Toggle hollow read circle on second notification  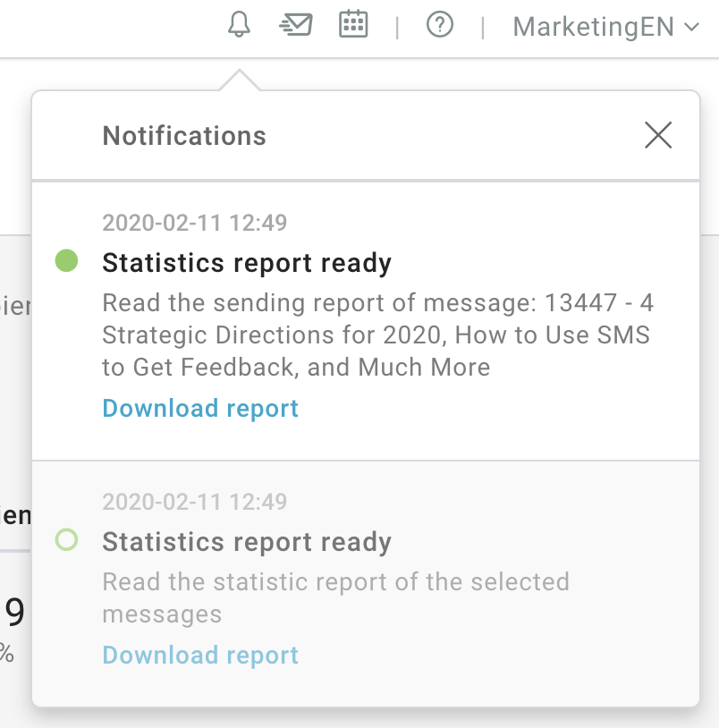click(x=66, y=540)
